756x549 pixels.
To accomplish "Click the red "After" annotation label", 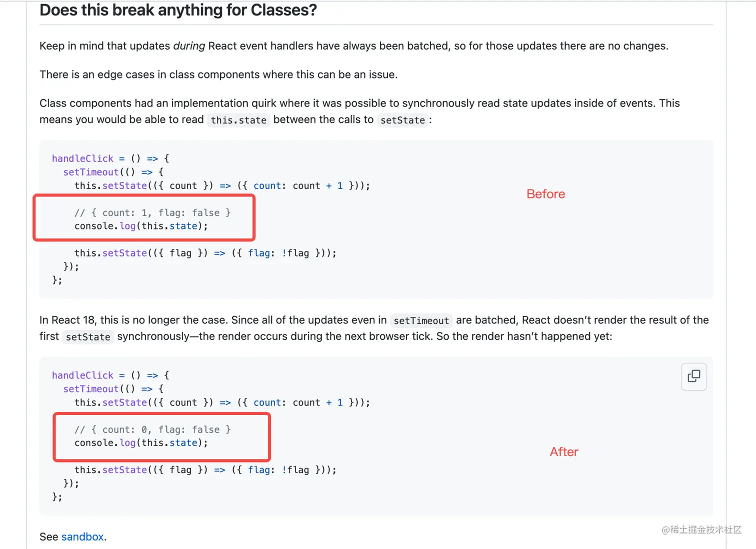I will tap(564, 451).
